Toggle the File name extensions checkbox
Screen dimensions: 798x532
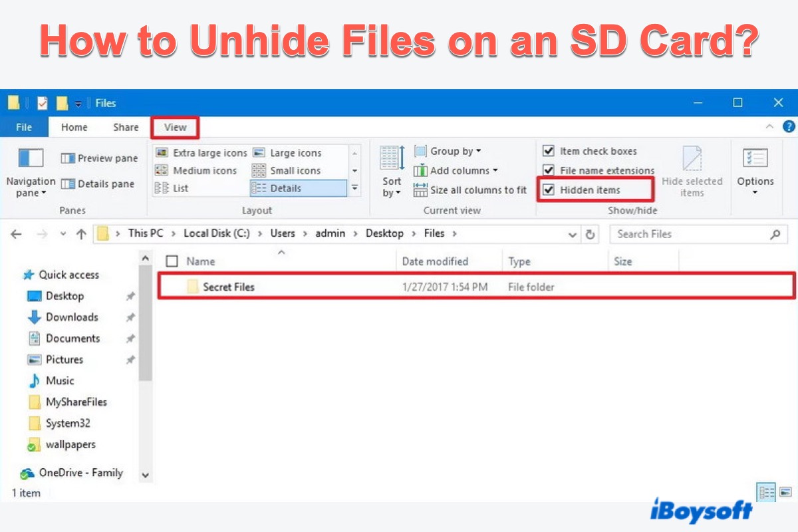coord(549,170)
